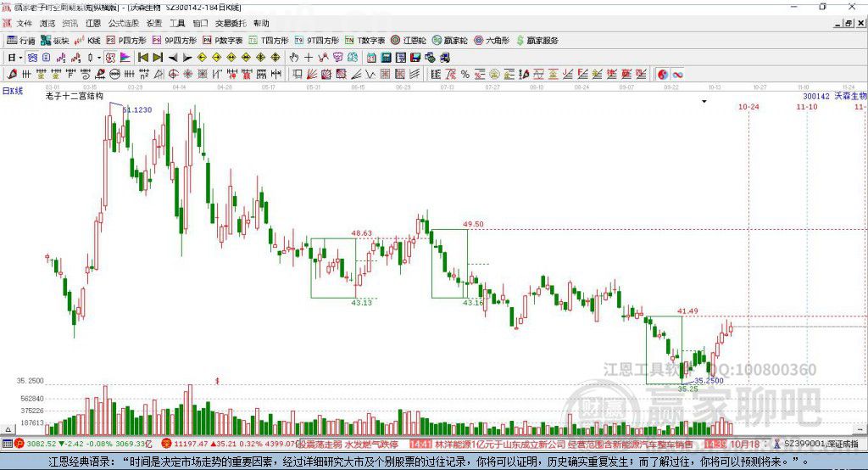Jump to first bar icon

click(x=142, y=58)
